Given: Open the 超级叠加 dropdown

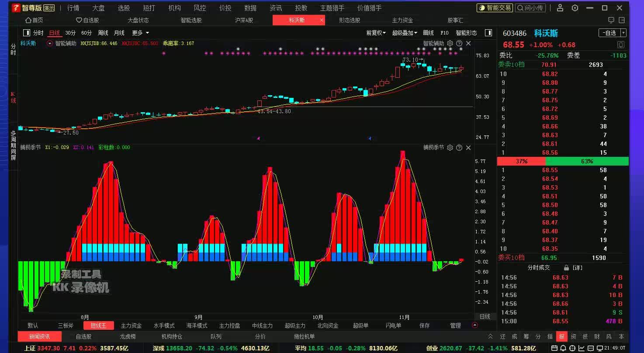Looking at the screenshot, I should [405, 33].
